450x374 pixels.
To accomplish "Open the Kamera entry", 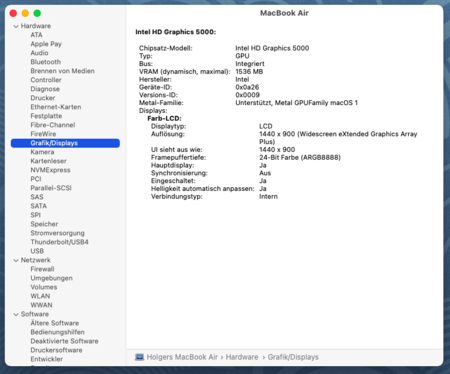I will [x=42, y=152].
